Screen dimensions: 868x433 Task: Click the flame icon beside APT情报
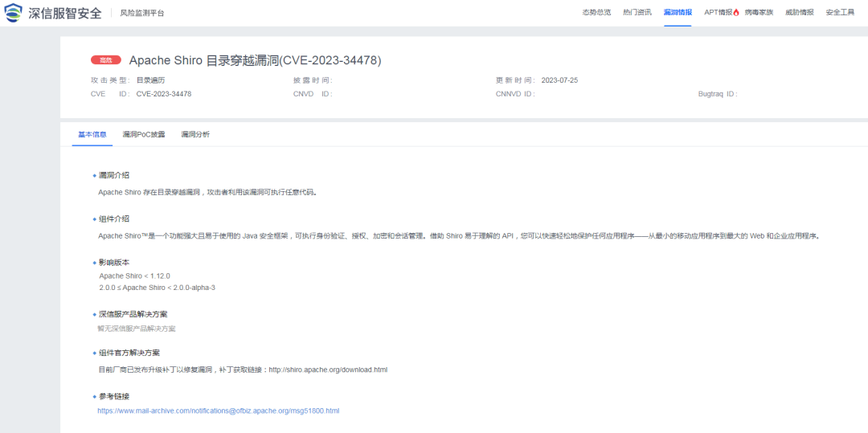pos(736,13)
